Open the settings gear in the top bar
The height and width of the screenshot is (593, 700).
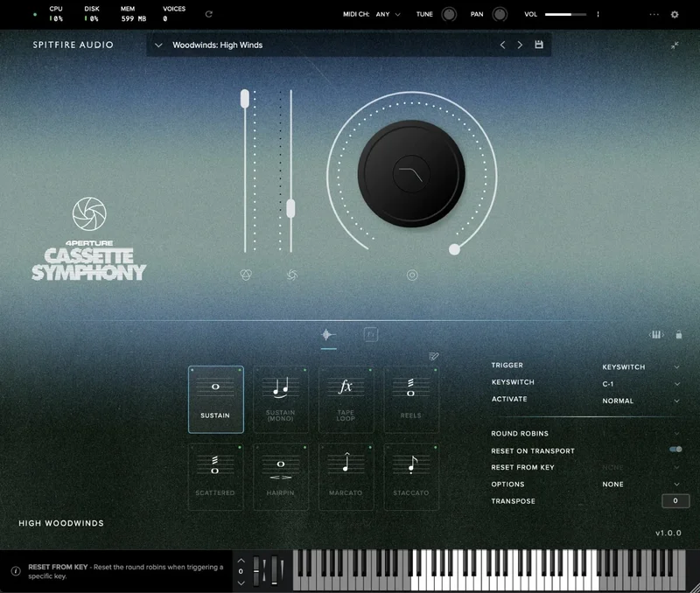[x=675, y=14]
